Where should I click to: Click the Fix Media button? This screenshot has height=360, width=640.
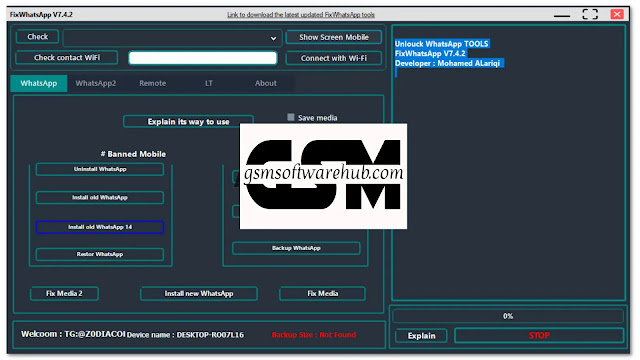pyautogui.click(x=322, y=293)
